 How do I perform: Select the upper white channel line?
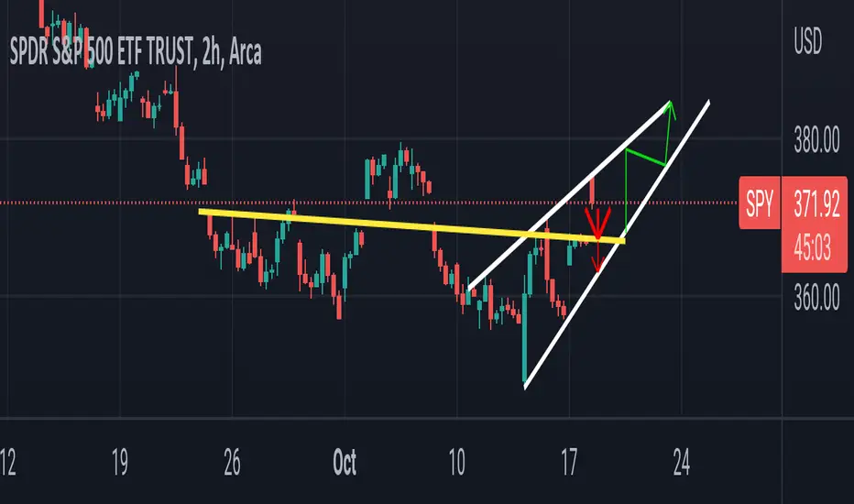(569, 195)
